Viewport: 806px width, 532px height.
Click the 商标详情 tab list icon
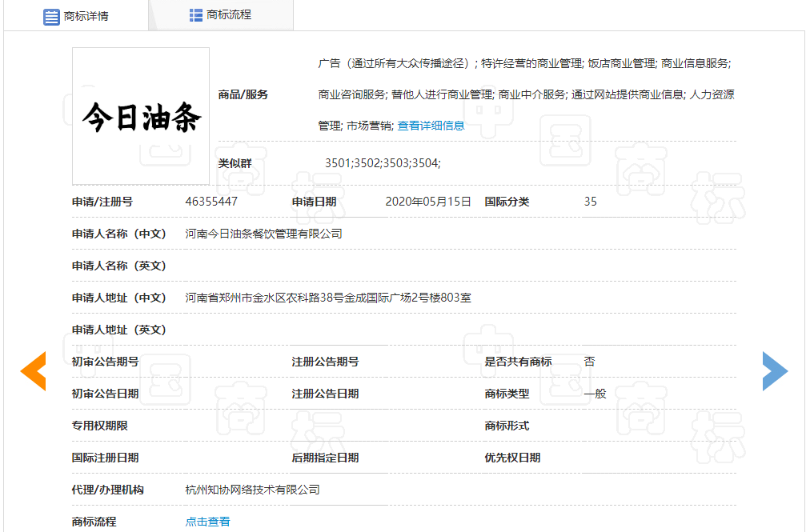52,16
